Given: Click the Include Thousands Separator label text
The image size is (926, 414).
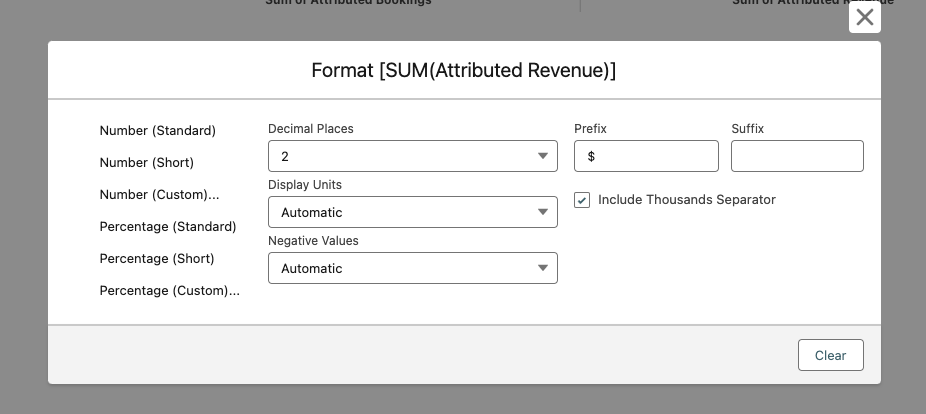Looking at the screenshot, I should 686,200.
